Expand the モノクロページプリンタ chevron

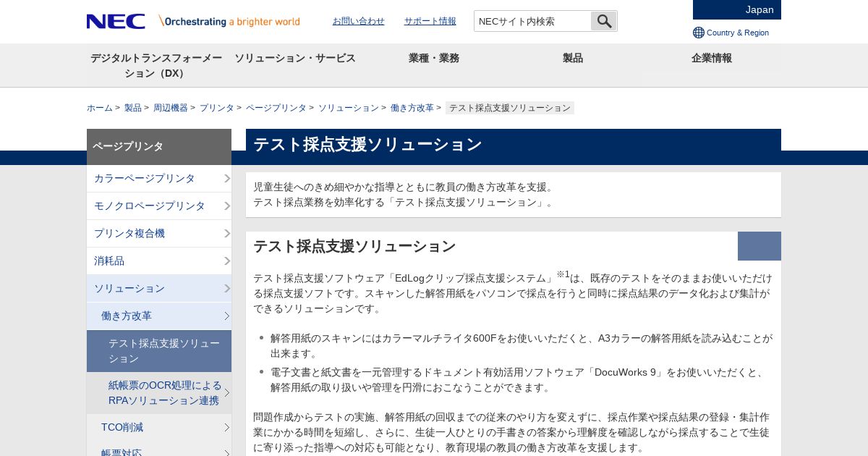point(226,206)
